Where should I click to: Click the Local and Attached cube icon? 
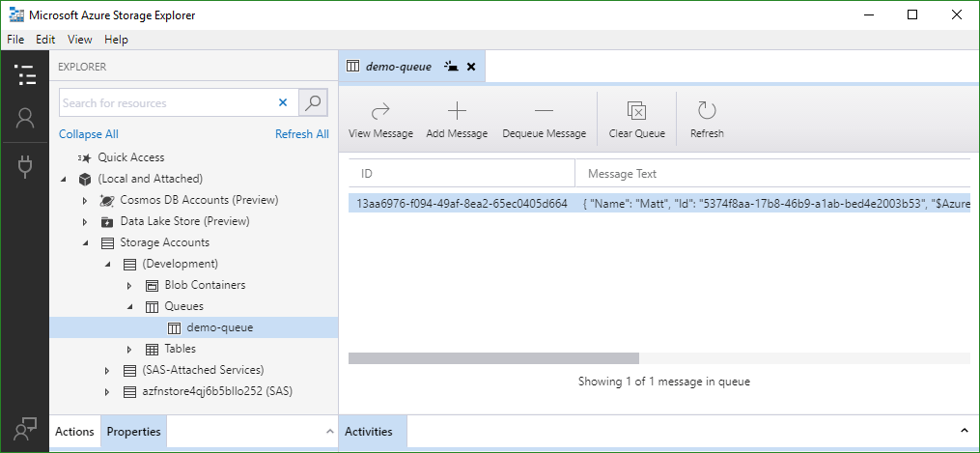[x=85, y=180]
